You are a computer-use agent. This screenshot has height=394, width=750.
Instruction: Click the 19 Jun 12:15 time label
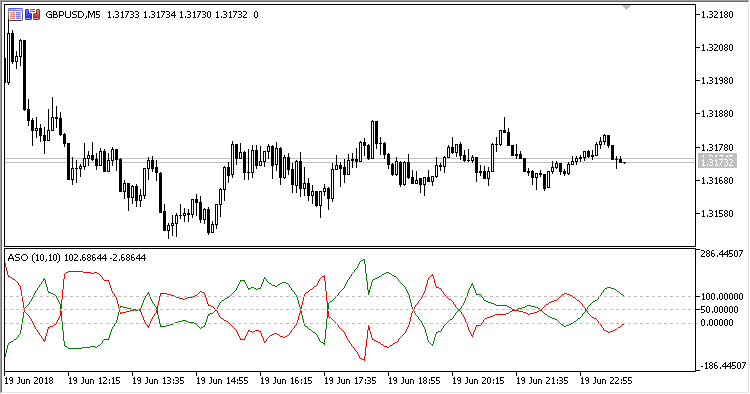click(94, 381)
